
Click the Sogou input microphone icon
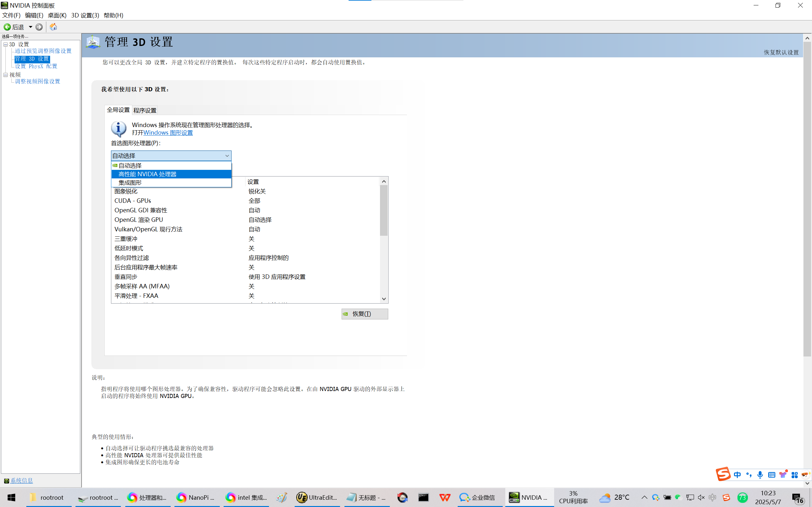[760, 475]
